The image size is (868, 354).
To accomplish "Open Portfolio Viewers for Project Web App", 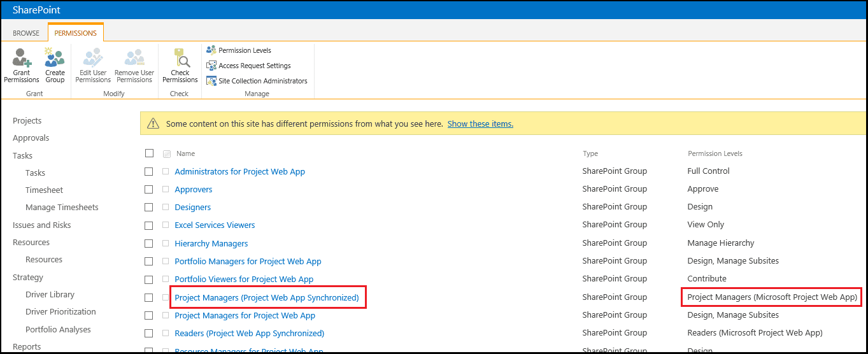I will tap(244, 279).
